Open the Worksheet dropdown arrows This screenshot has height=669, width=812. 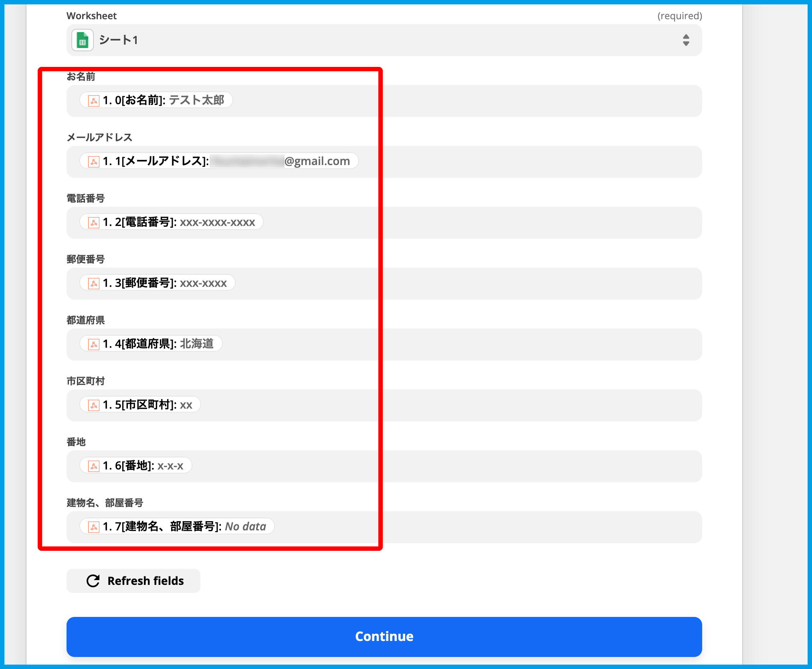click(686, 40)
